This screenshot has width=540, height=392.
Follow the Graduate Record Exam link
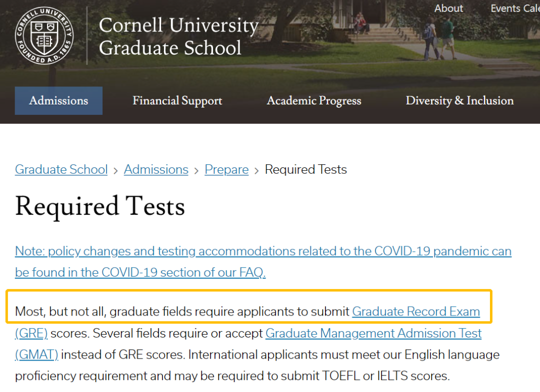click(x=415, y=312)
